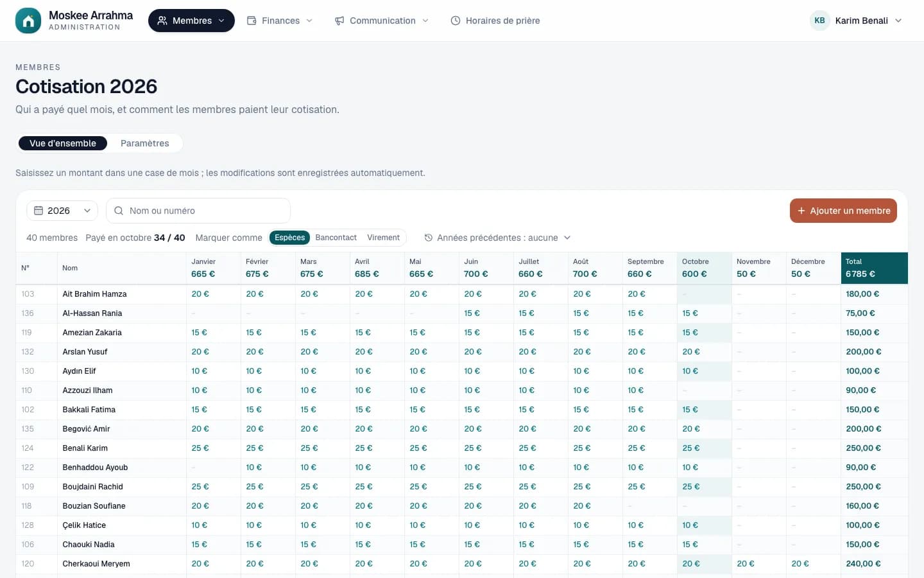Go to Horaires de prière
This screenshot has width=924, height=578.
pos(495,21)
